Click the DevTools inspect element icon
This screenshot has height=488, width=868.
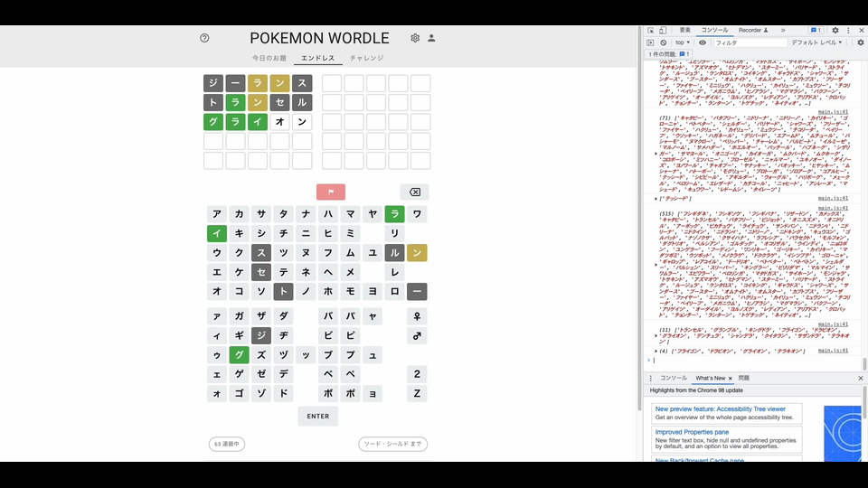(650, 31)
